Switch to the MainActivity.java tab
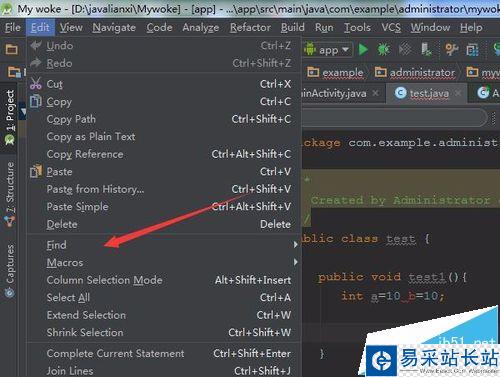 pos(333,93)
